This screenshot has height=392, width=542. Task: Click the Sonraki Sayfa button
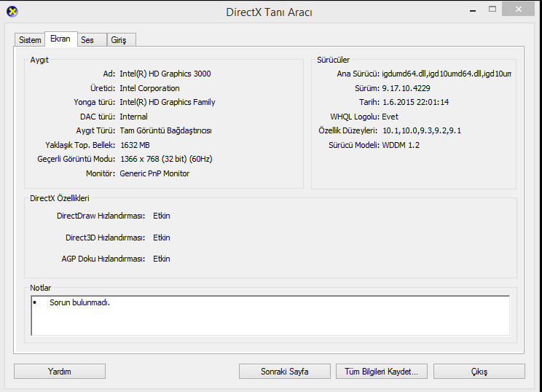pos(285,371)
